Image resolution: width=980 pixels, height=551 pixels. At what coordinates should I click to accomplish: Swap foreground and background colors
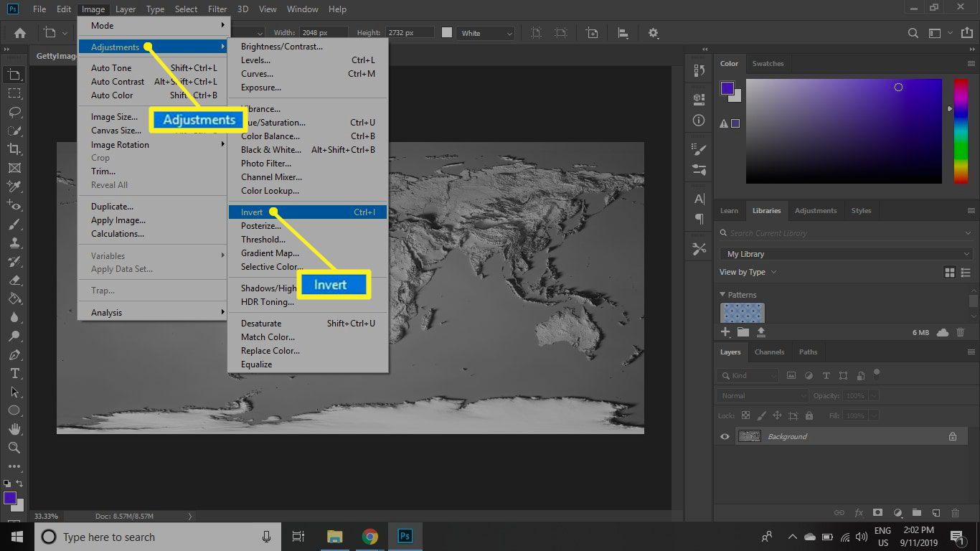pos(19,484)
